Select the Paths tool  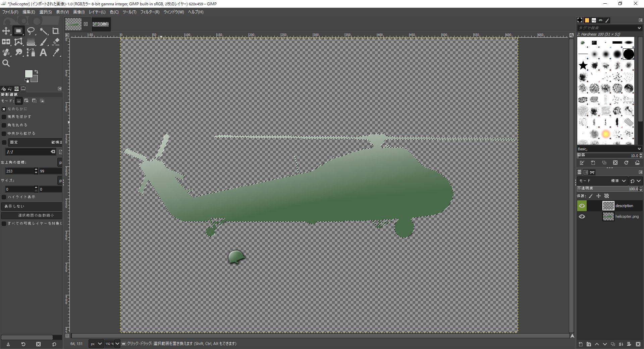click(31, 53)
